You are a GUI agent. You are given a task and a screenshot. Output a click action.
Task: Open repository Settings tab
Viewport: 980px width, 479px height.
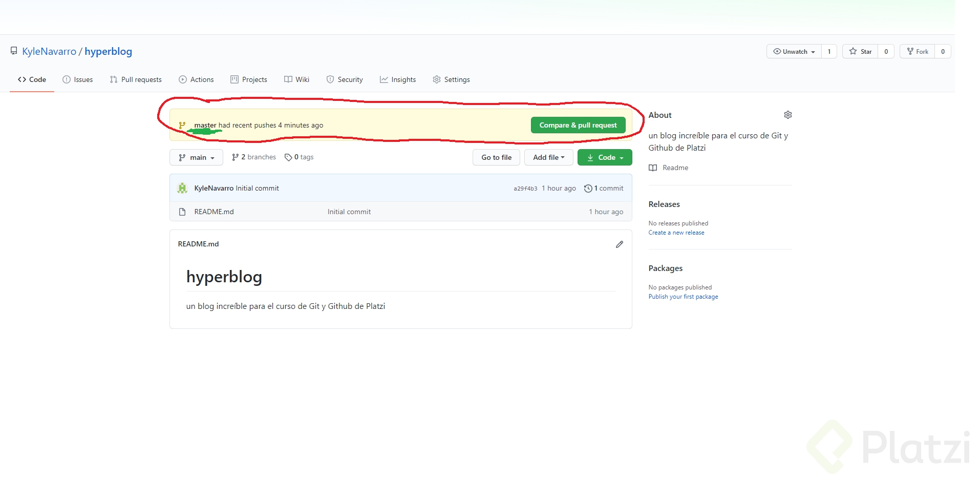[x=451, y=79]
